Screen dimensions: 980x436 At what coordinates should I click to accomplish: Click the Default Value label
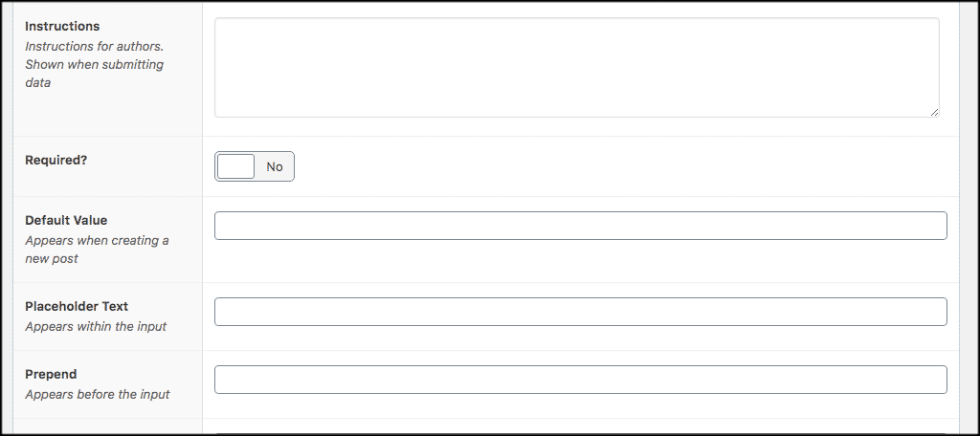66,220
